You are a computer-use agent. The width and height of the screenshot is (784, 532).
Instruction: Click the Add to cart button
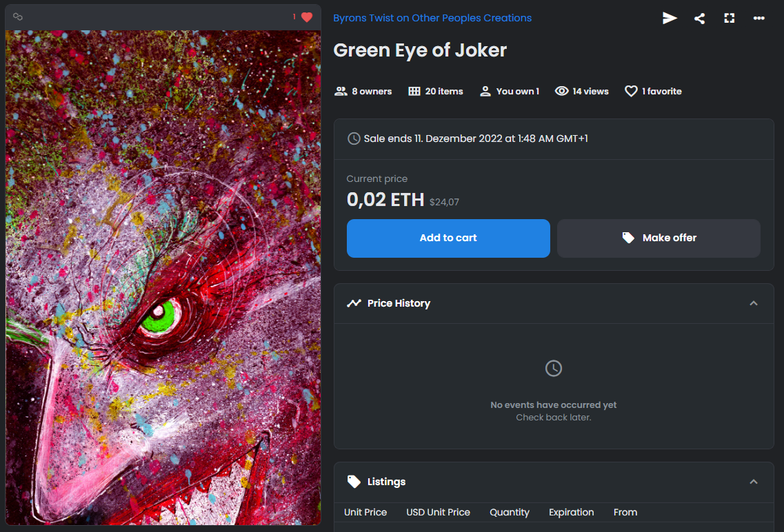coord(448,238)
